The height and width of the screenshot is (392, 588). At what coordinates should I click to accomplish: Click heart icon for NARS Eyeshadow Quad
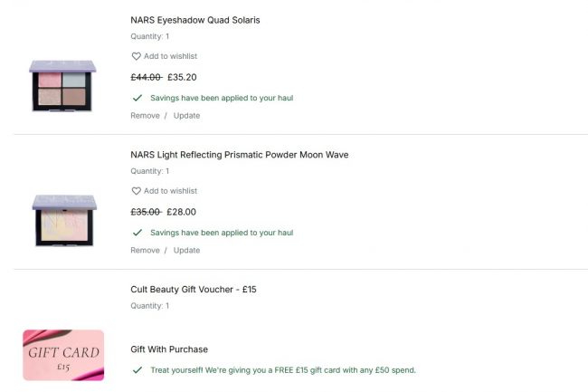pyautogui.click(x=137, y=56)
